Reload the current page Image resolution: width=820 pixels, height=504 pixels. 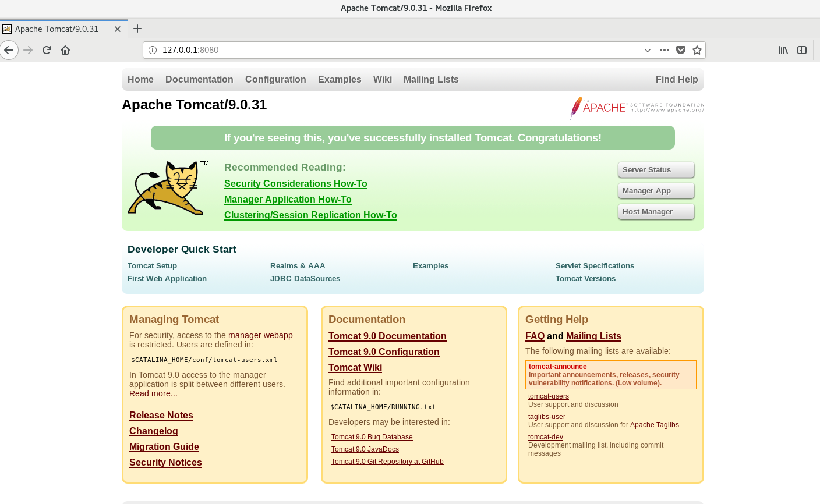click(x=47, y=50)
